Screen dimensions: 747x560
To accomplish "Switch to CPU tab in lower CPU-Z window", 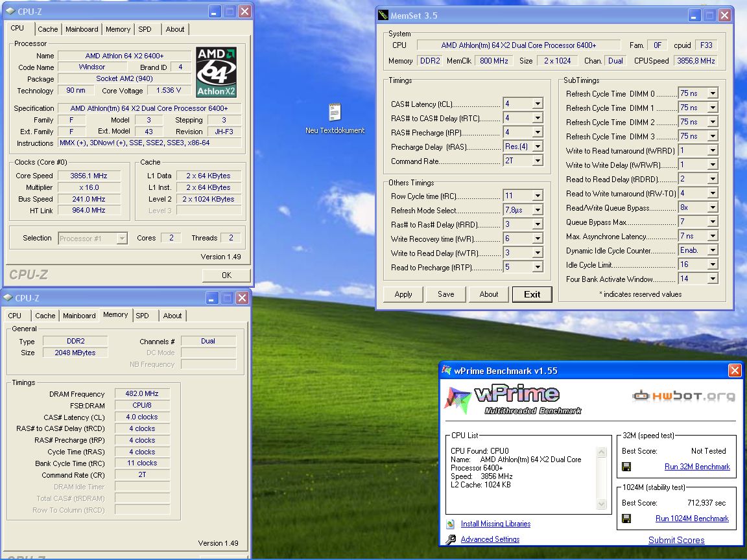I will [x=15, y=316].
